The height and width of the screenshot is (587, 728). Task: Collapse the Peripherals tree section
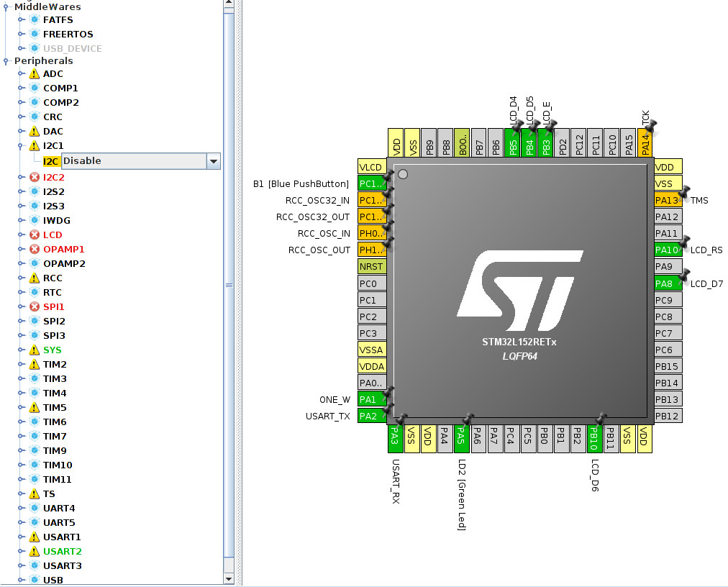[6, 61]
